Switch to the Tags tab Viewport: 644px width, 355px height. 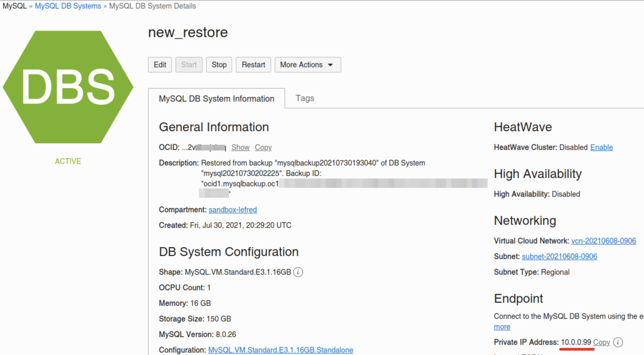pos(305,98)
